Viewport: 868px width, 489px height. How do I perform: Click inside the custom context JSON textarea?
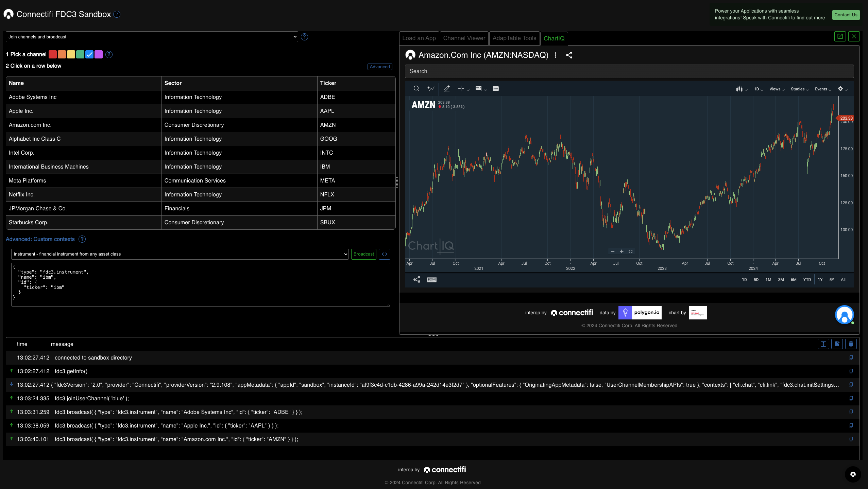pyautogui.click(x=201, y=285)
